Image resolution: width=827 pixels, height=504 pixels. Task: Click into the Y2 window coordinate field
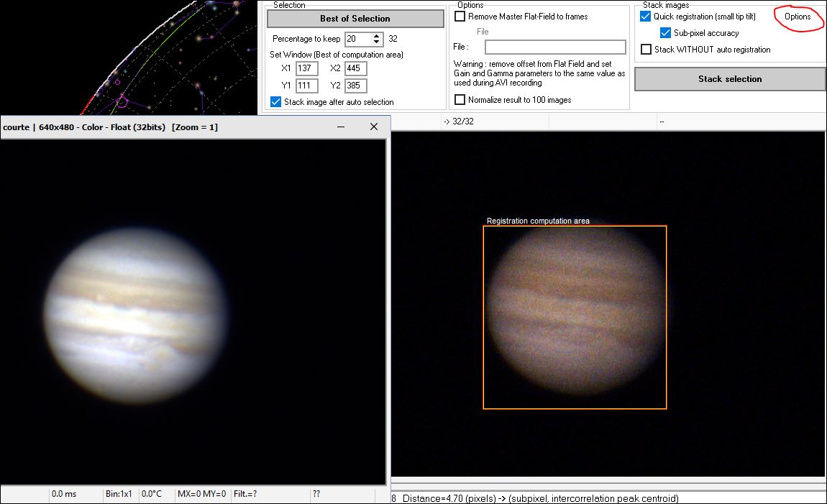[x=355, y=86]
